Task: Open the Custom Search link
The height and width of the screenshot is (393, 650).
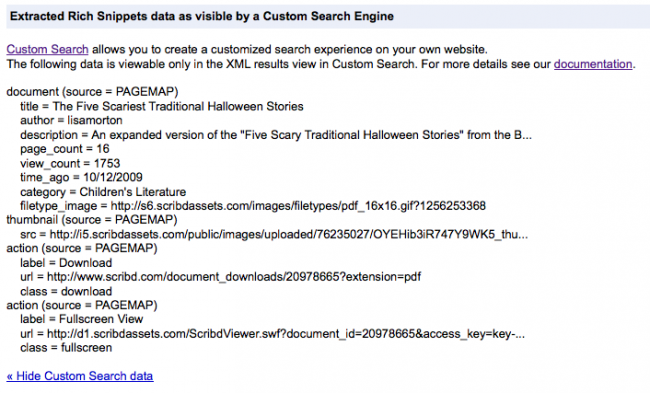Action: 47,49
